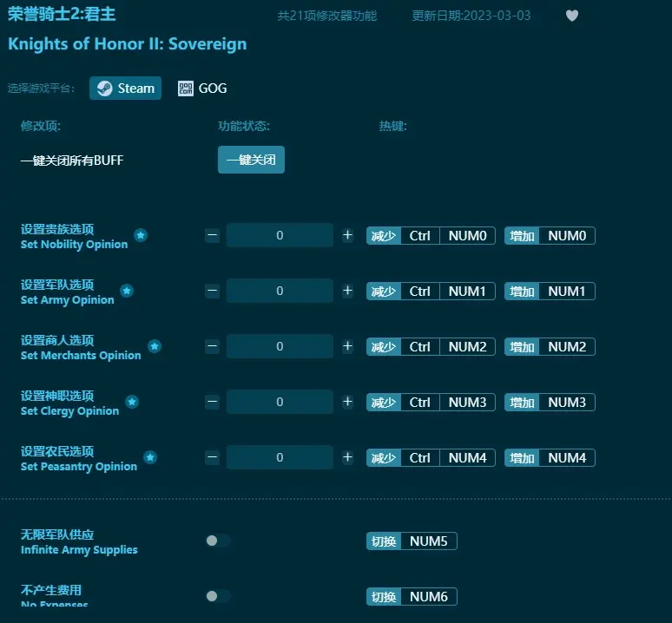Increase Clergy Opinion with plus button

[x=347, y=402]
